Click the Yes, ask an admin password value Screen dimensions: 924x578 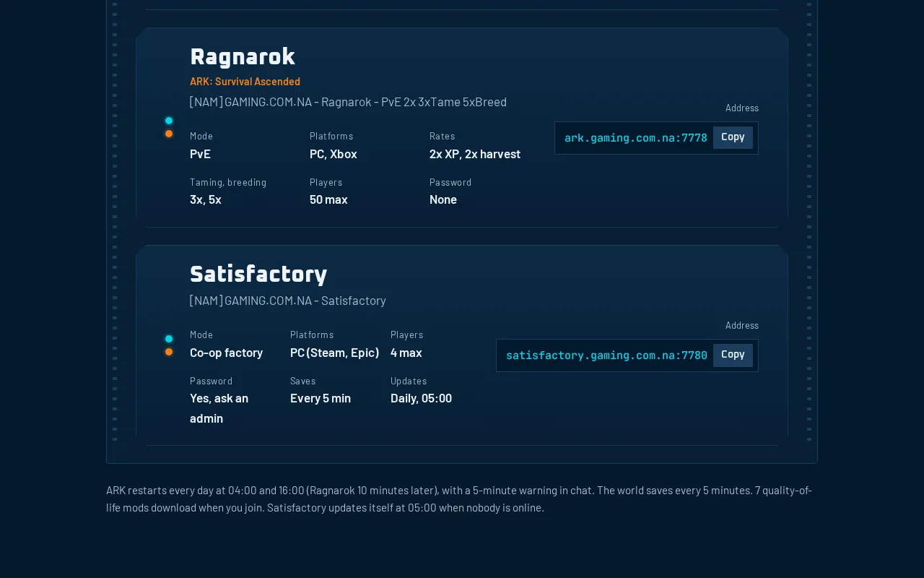tap(219, 408)
